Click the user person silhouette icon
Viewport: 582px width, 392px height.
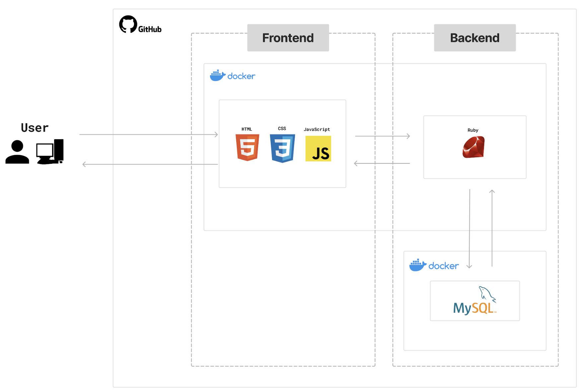pos(17,152)
